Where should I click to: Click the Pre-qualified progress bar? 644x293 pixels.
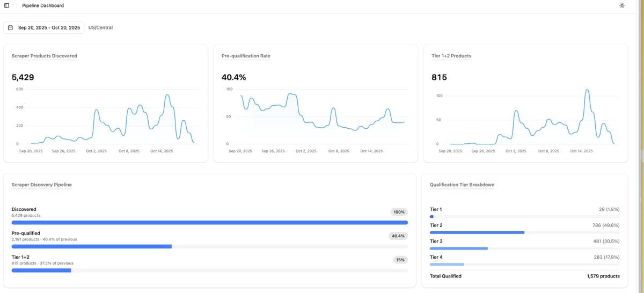[209, 246]
